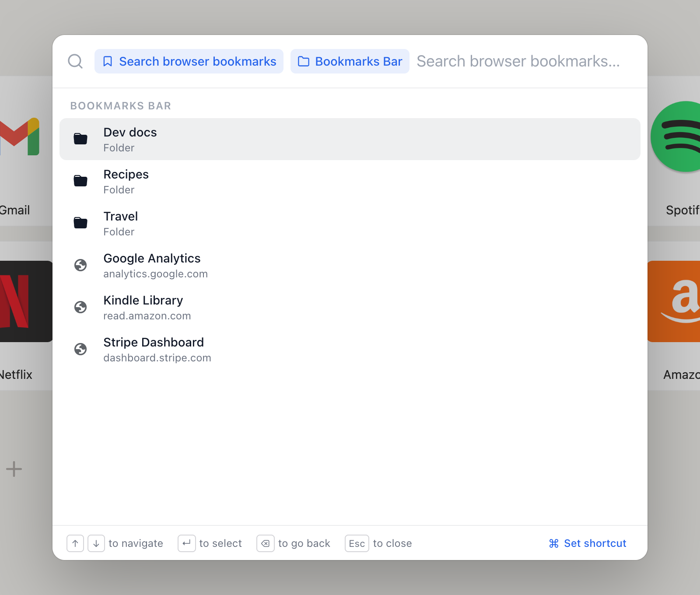
Task: Click the return key to select icon
Action: click(x=187, y=543)
